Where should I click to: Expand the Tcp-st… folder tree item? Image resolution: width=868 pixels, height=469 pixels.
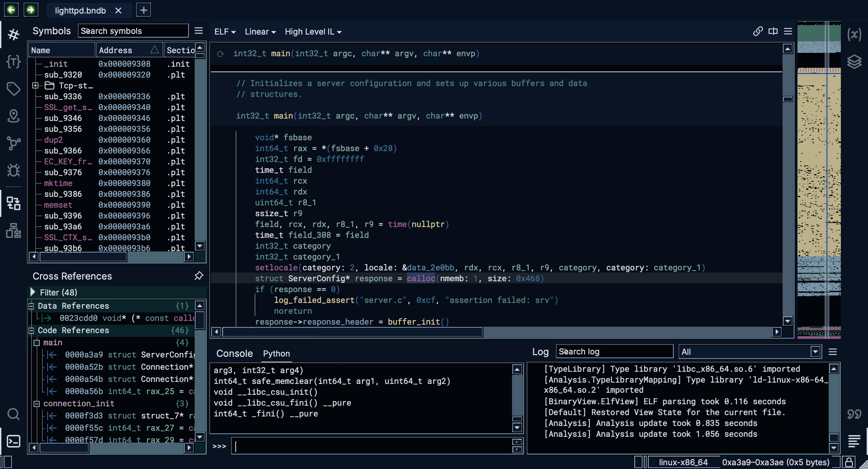[x=35, y=85]
